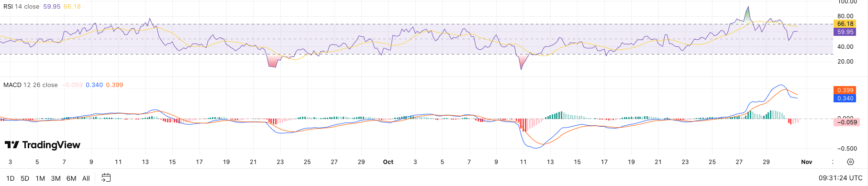Click the purple 59.95 RSI price label

click(845, 32)
